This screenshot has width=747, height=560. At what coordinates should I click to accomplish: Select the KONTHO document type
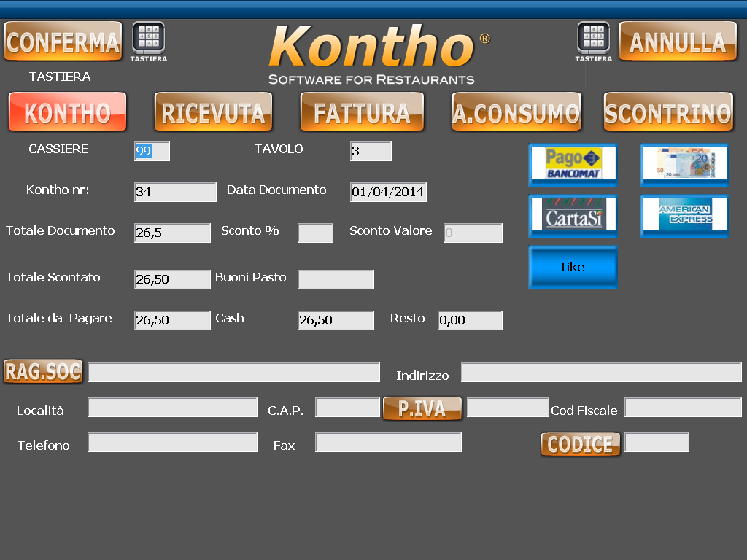point(68,112)
